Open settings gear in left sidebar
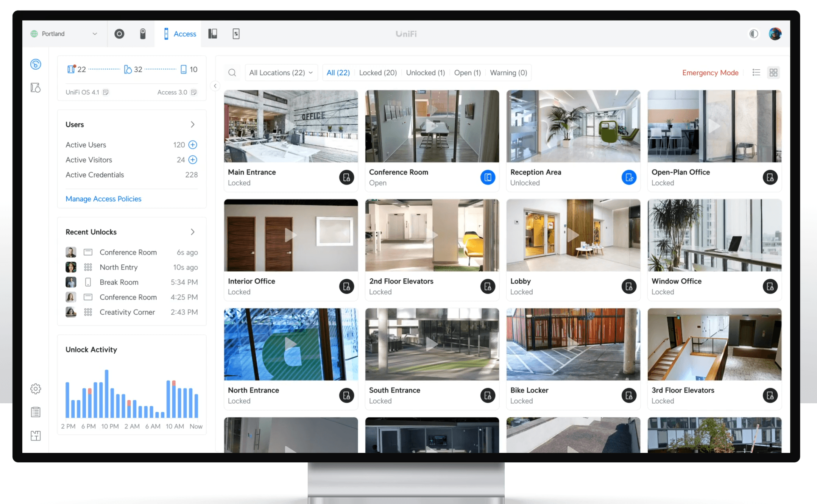 click(36, 389)
